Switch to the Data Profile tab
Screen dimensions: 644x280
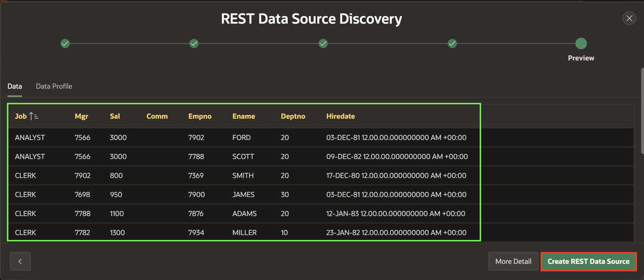54,86
